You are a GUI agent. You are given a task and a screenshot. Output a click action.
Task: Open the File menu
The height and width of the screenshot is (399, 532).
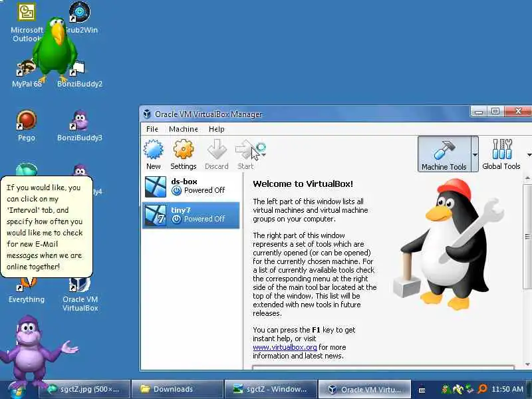[x=152, y=129]
